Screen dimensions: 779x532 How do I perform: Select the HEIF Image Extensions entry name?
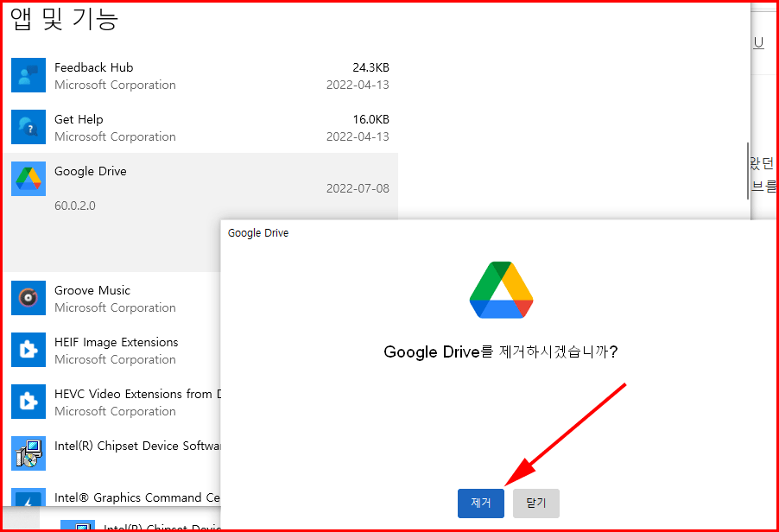pyautogui.click(x=117, y=342)
